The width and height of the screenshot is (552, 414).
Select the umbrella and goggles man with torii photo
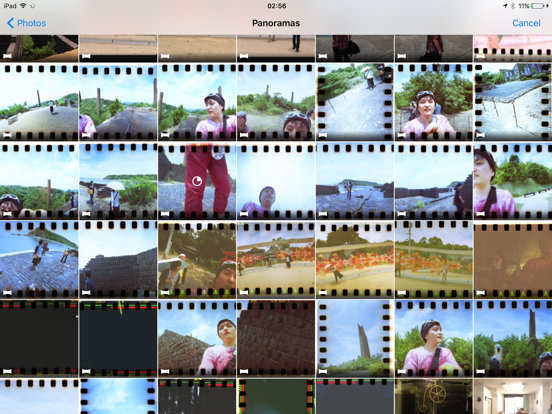[197, 259]
